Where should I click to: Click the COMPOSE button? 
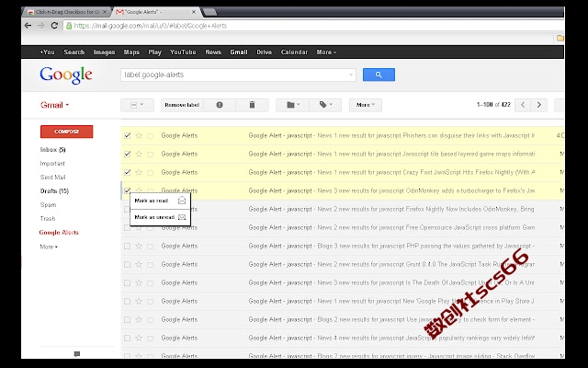click(67, 132)
